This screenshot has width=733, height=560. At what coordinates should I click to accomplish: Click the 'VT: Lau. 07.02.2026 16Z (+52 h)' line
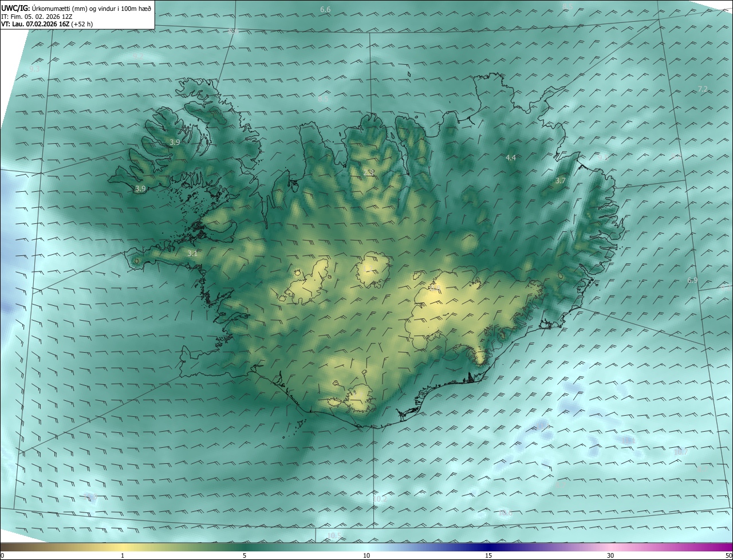tap(47, 25)
